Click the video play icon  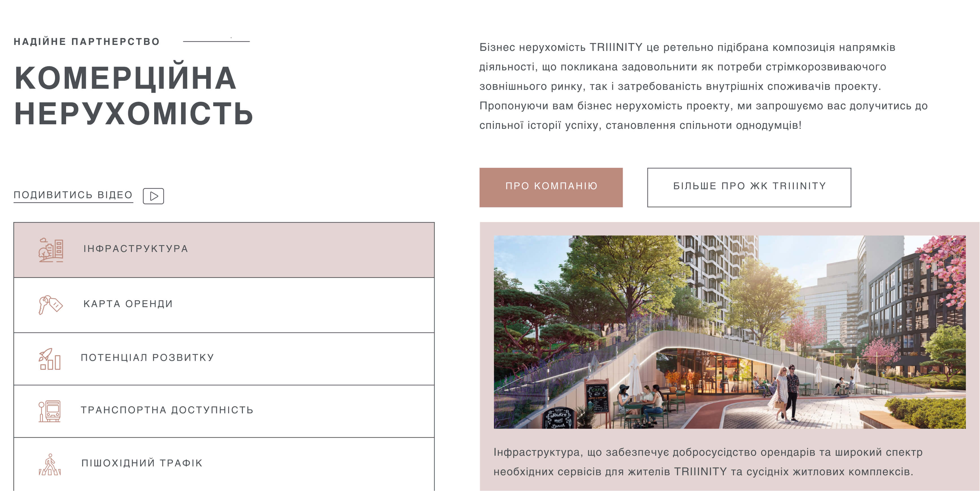pyautogui.click(x=153, y=196)
